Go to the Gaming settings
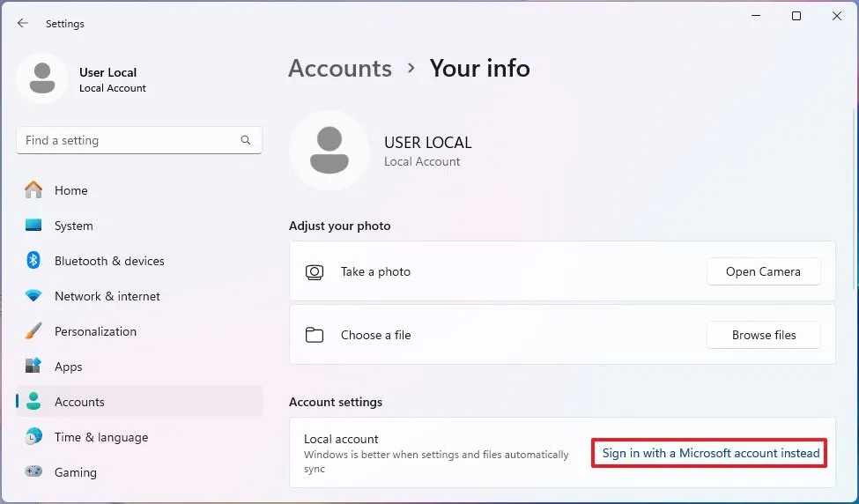The width and height of the screenshot is (859, 504). tap(139, 471)
